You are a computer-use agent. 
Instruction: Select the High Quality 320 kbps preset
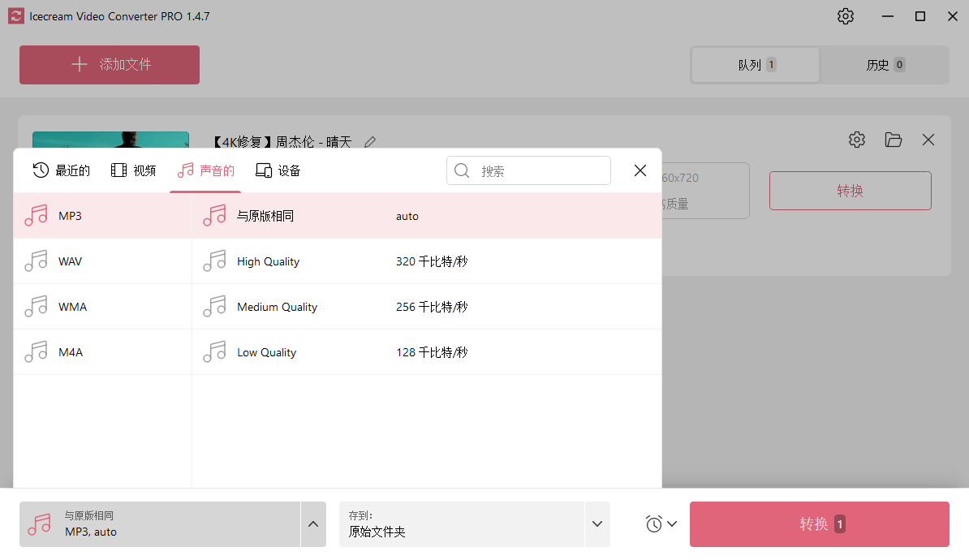[325, 261]
